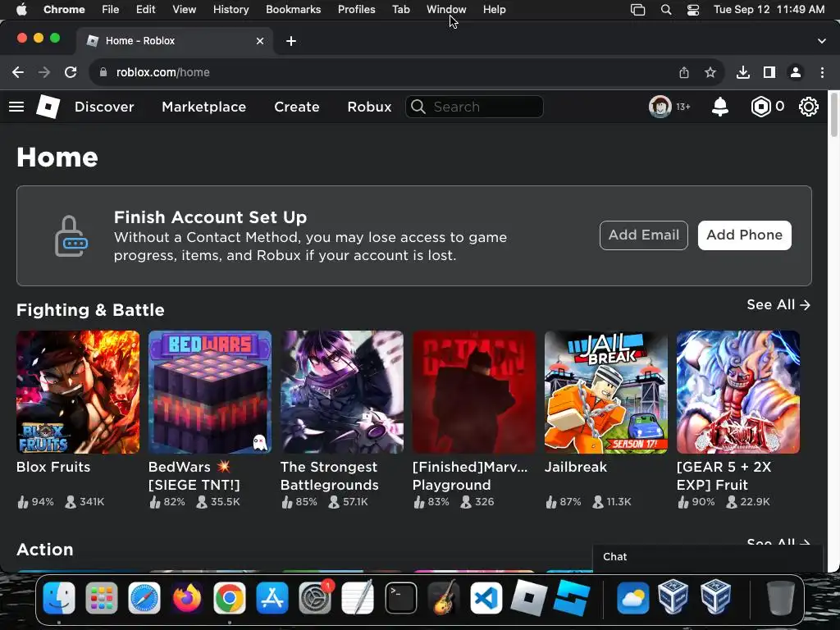Expand the Chrome tab search chevron
The height and width of the screenshot is (630, 840).
(x=822, y=41)
